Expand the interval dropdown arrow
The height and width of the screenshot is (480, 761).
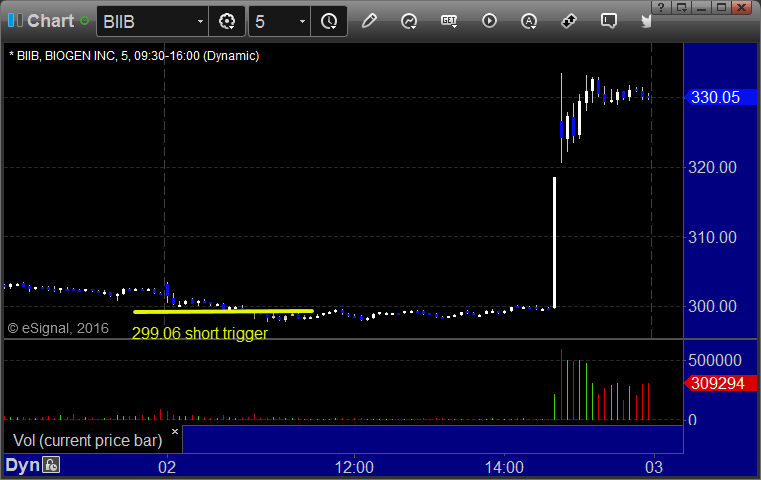point(302,21)
